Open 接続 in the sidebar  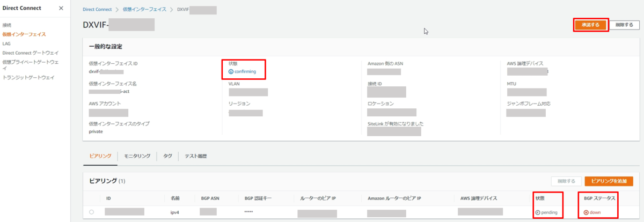click(x=6, y=25)
